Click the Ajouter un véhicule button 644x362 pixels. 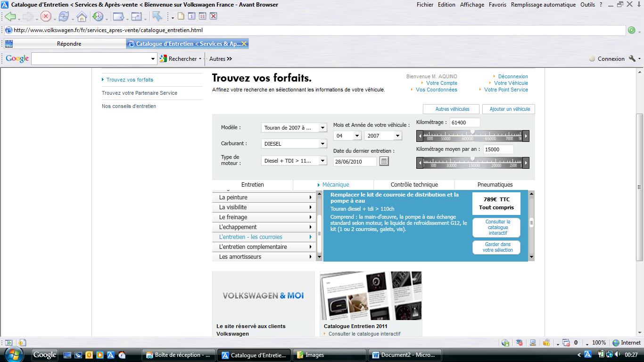tap(509, 109)
